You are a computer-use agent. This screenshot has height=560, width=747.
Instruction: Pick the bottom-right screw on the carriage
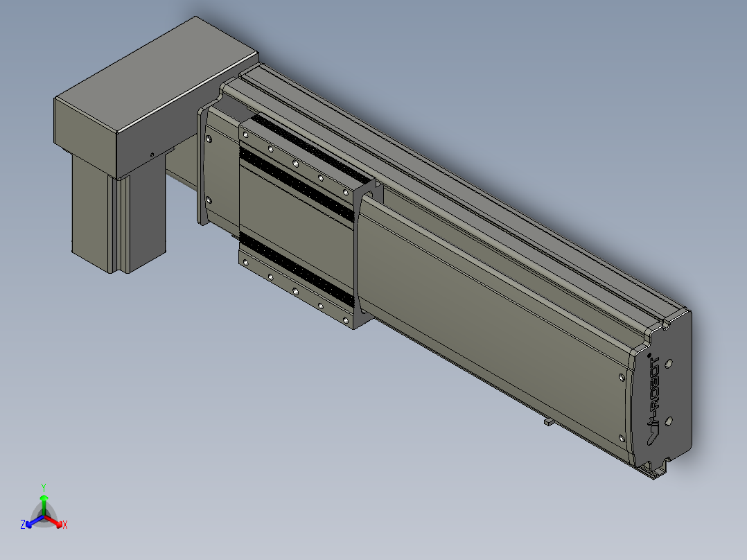(x=345, y=320)
